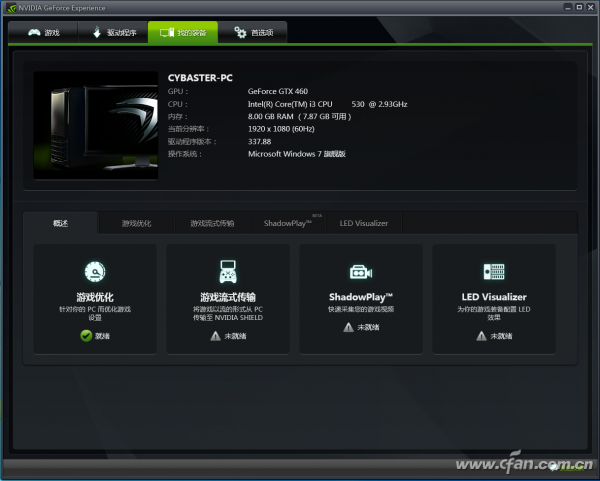Switch to the LED Visualizer sub-tab
Screen dimensions: 600x481
pyautogui.click(x=364, y=223)
